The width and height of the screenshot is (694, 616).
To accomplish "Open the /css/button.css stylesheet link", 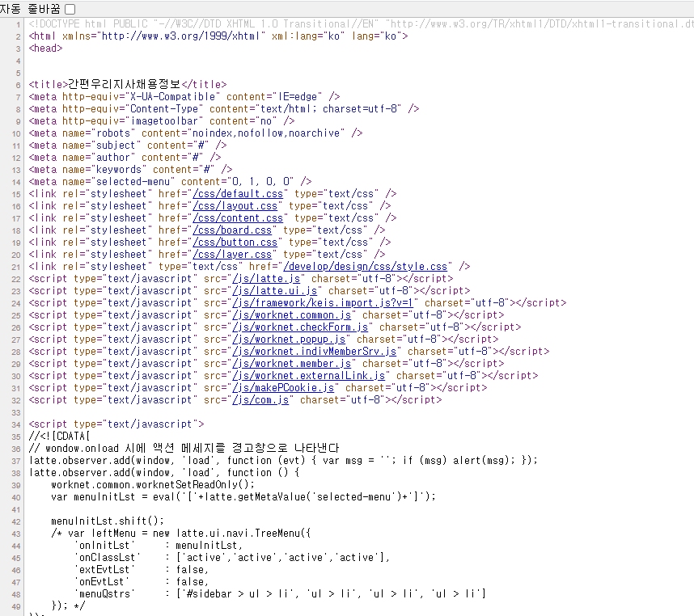I will click(235, 243).
